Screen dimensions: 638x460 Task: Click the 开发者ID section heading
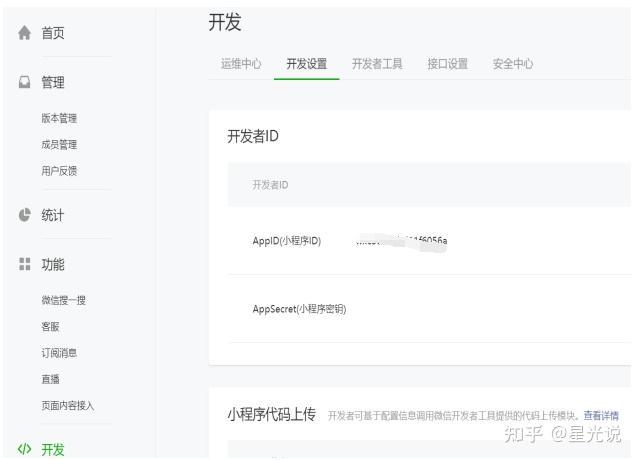coord(253,136)
